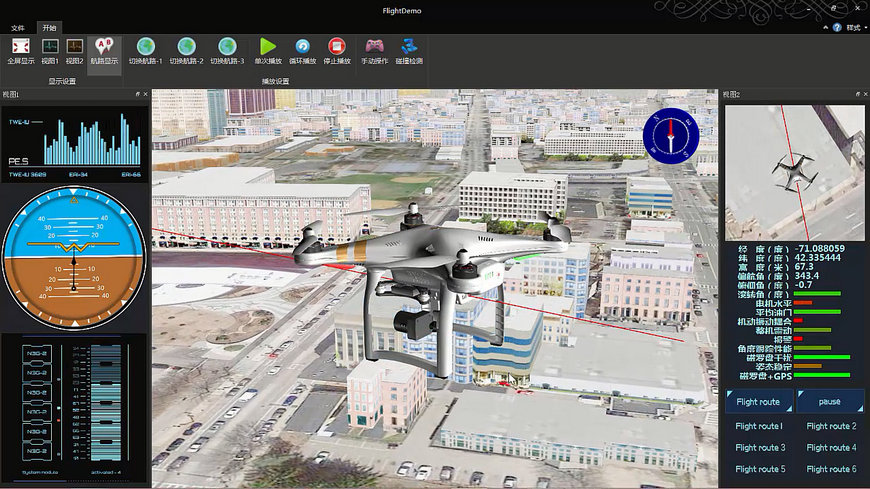Viewport: 870px width, 489px height.
Task: Click the longitude value -71.088059
Action: pyautogui.click(x=820, y=249)
